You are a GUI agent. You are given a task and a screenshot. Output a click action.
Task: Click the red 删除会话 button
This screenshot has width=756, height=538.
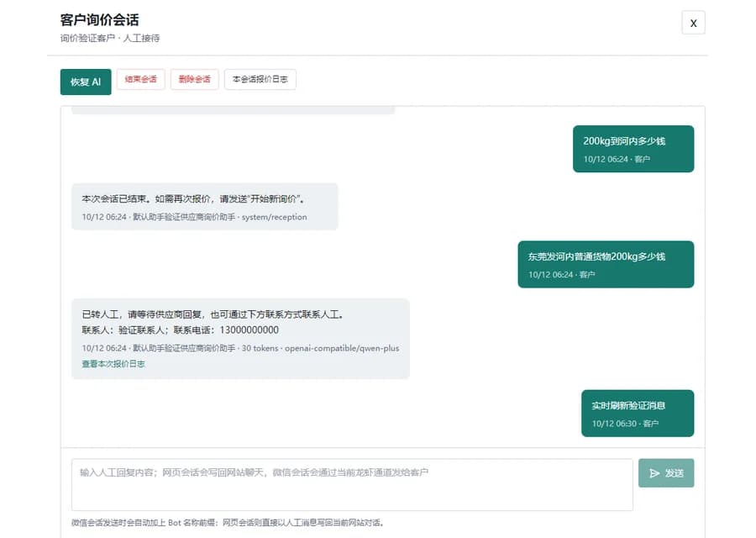[194, 79]
